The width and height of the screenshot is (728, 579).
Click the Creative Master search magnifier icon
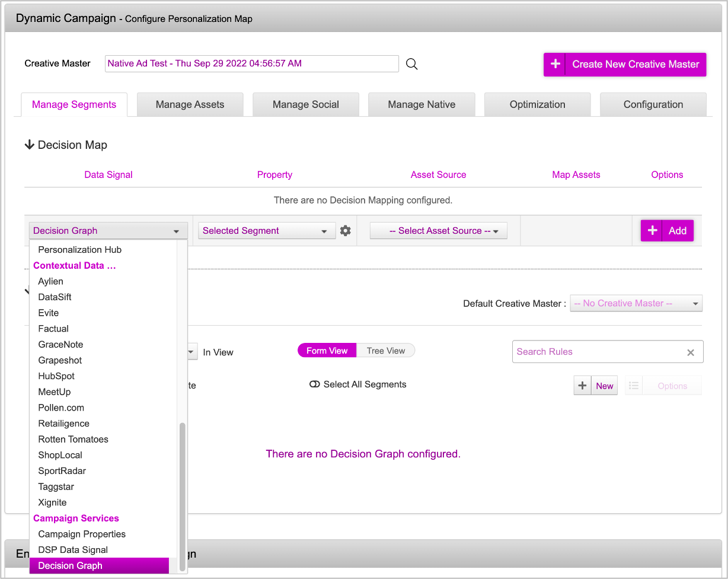(x=412, y=64)
